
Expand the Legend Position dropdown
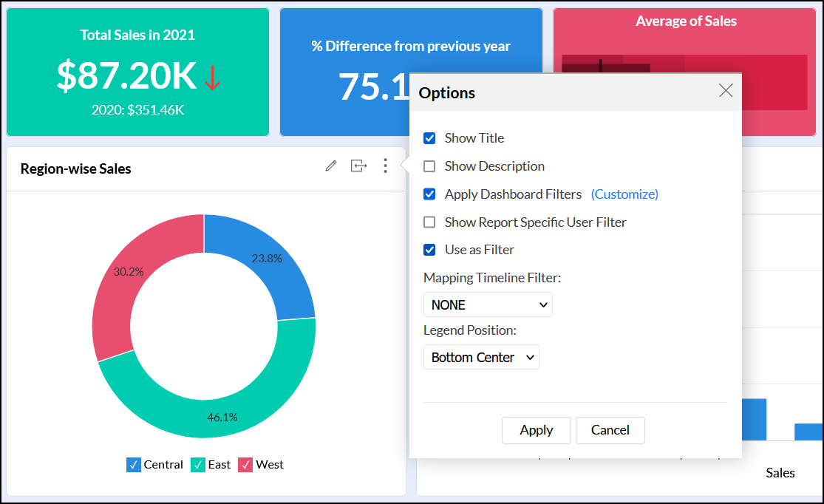pyautogui.click(x=481, y=357)
